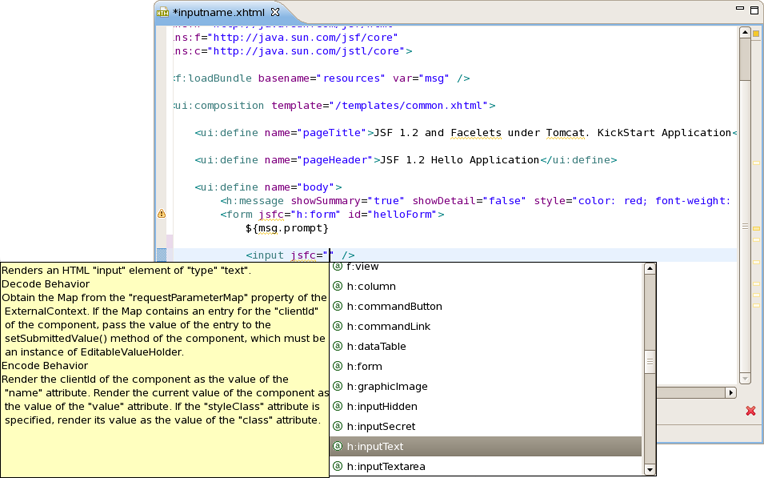Image resolution: width=764 pixels, height=478 pixels.
Task: Click the xhtml file icon on the editor tab
Action: point(163,13)
